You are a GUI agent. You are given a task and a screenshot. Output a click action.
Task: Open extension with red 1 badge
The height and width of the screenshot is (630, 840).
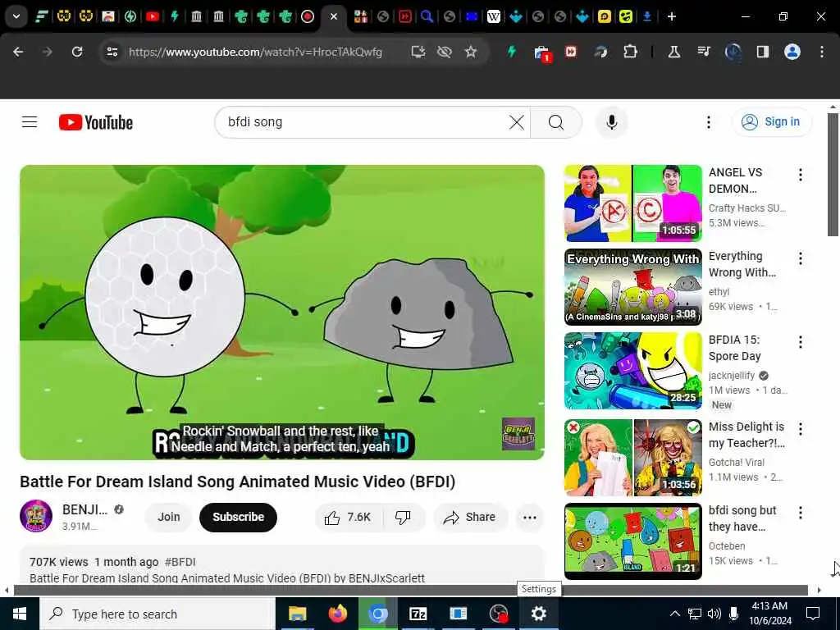pyautogui.click(x=541, y=52)
